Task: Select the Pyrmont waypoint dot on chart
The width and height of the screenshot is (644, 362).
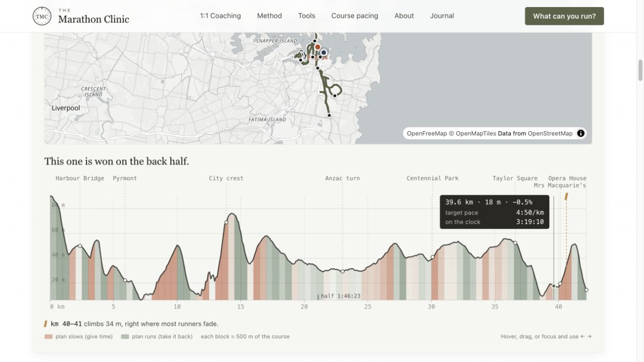Action: point(125,280)
